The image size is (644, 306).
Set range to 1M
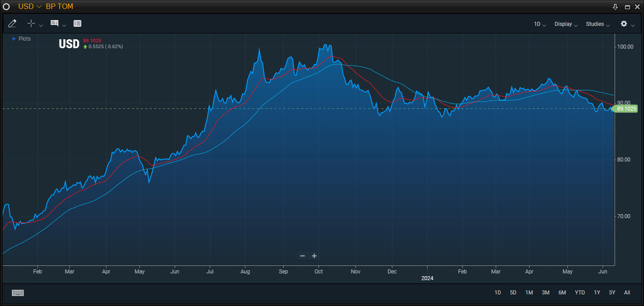(529, 293)
